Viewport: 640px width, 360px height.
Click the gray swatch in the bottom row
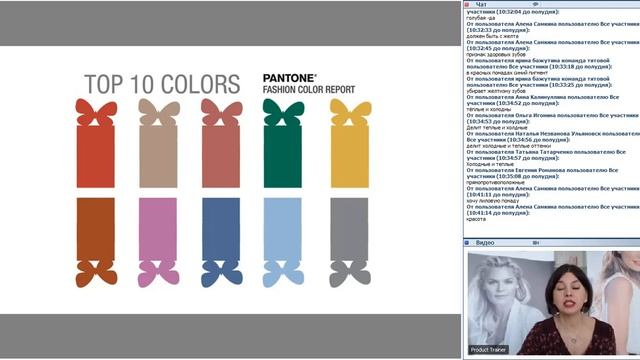point(349,229)
